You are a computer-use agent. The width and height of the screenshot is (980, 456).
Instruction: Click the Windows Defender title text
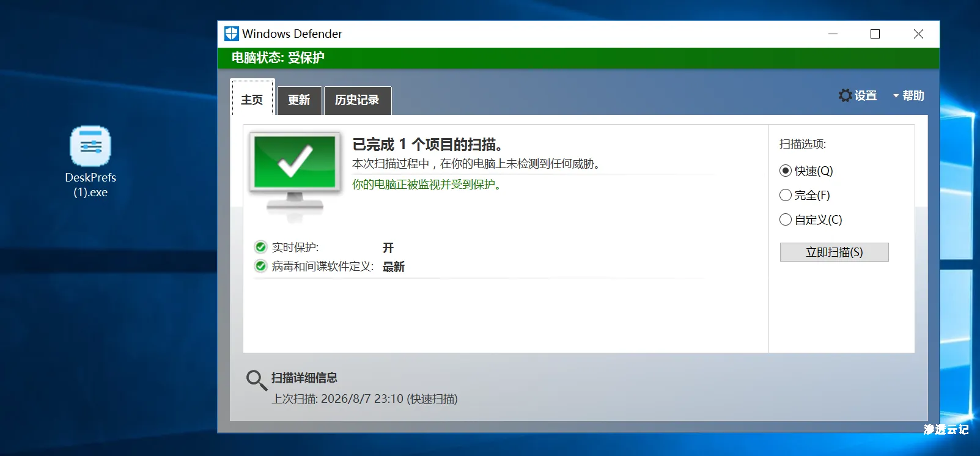click(x=292, y=34)
